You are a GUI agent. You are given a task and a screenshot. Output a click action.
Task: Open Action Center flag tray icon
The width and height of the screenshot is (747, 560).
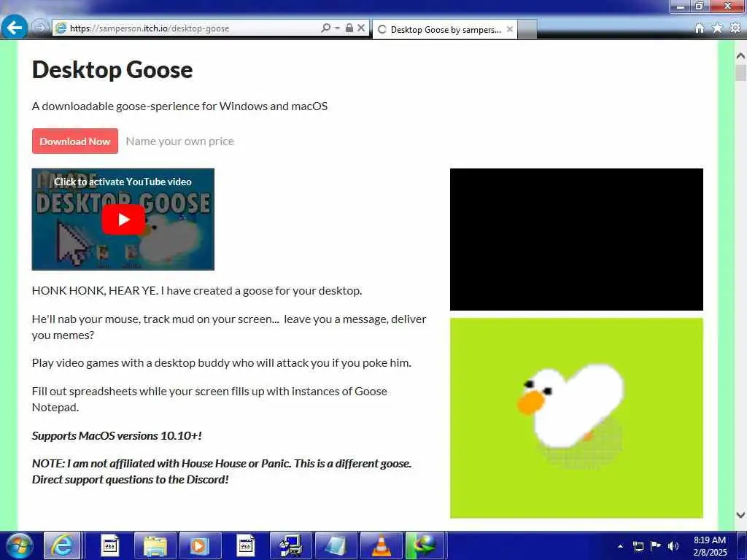656,545
